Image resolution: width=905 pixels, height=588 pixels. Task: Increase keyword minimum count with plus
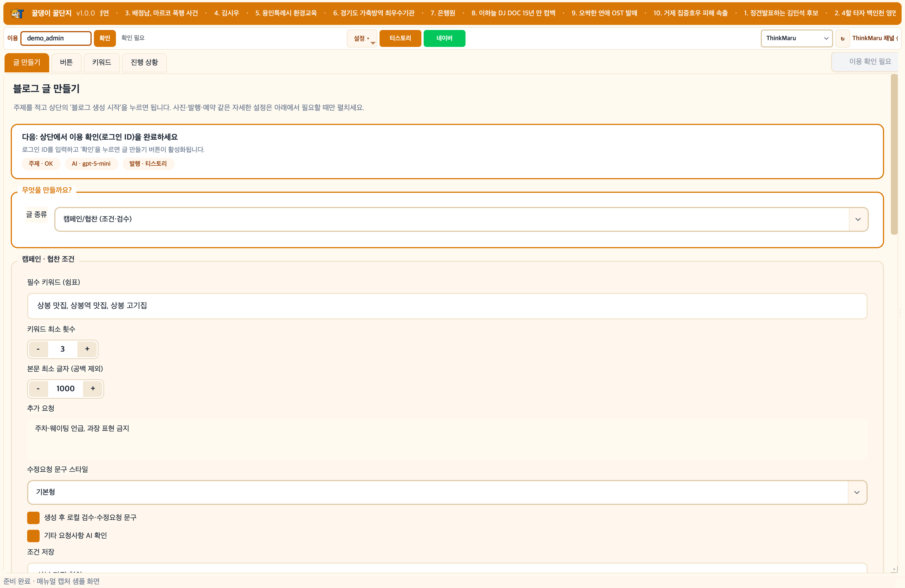(87, 349)
